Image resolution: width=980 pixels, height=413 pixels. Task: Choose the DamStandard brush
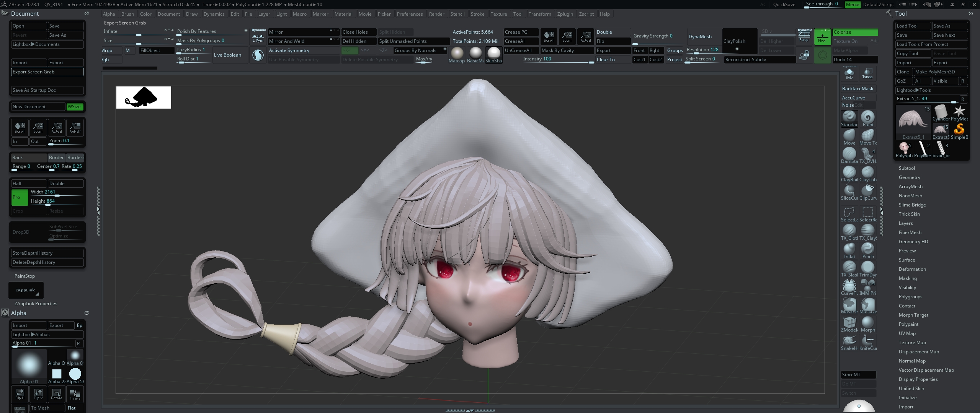point(849,155)
